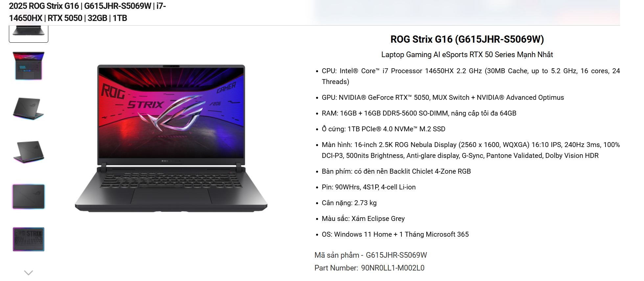Select the closed-lid top-down laptop thumbnail
The image size is (644, 281).
(29, 196)
